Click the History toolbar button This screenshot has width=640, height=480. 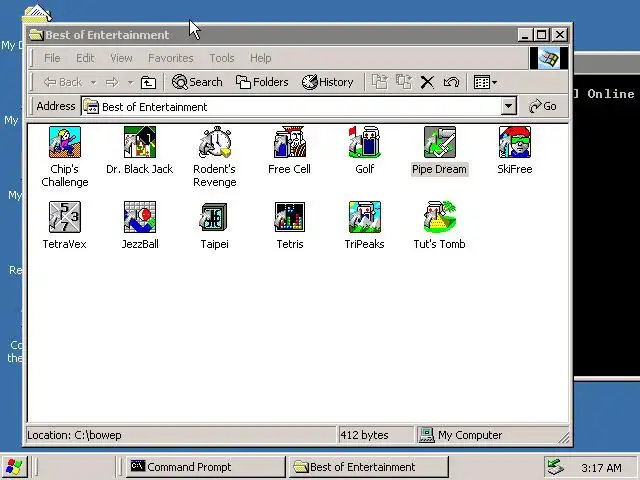327,82
